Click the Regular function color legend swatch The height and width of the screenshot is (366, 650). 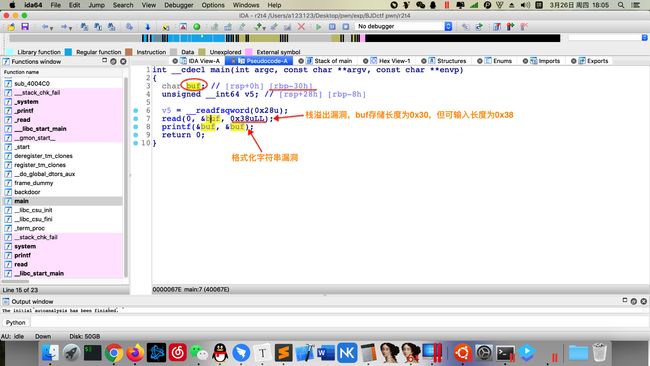pyautogui.click(x=68, y=52)
